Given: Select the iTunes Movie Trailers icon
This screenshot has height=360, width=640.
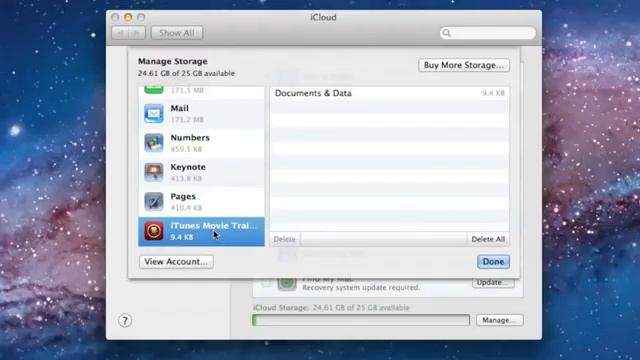Looking at the screenshot, I should tap(154, 231).
